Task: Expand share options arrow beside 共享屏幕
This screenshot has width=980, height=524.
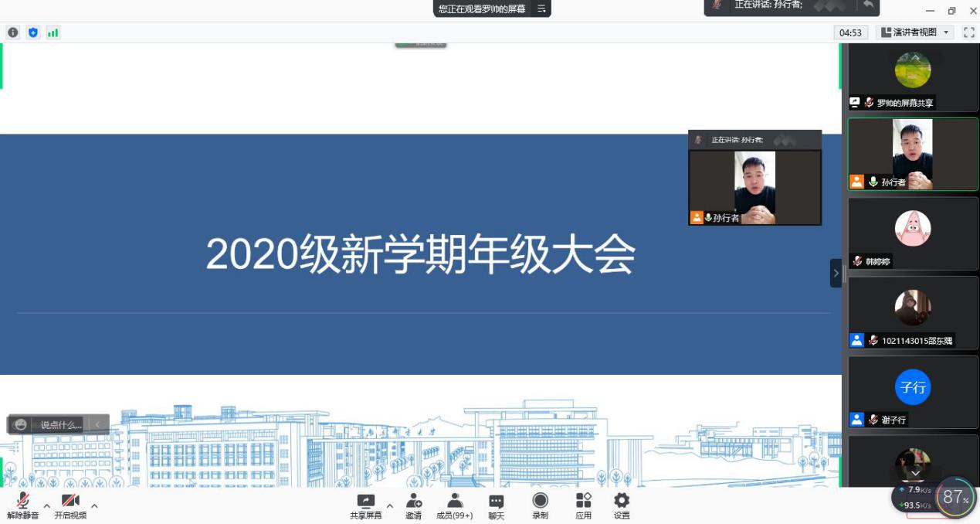Action: pos(390,506)
